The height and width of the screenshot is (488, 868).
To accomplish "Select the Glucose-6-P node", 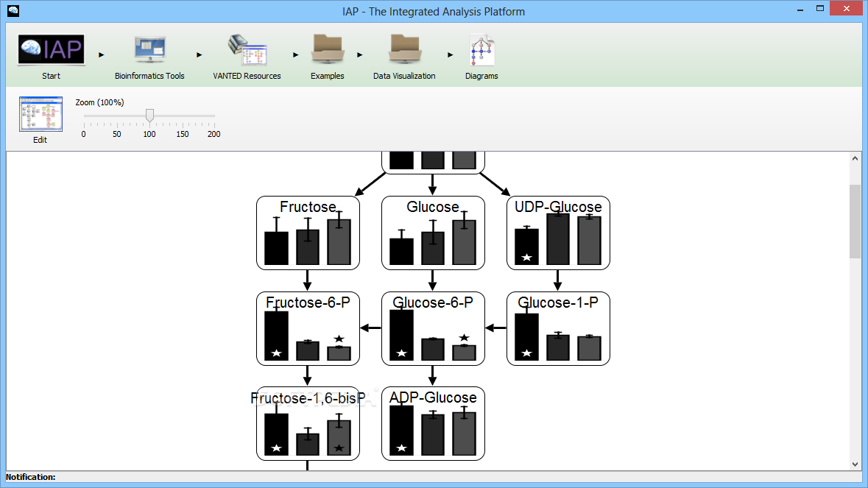I will click(433, 329).
